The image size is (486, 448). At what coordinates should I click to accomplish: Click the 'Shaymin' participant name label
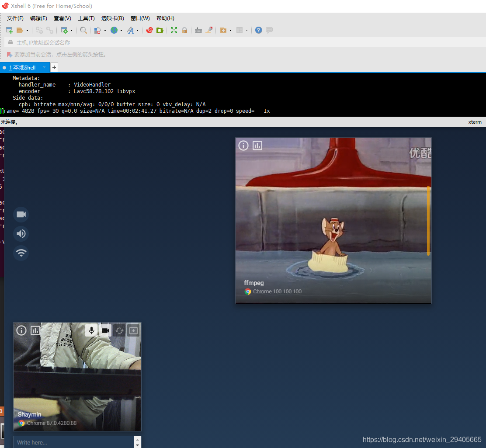(29, 414)
